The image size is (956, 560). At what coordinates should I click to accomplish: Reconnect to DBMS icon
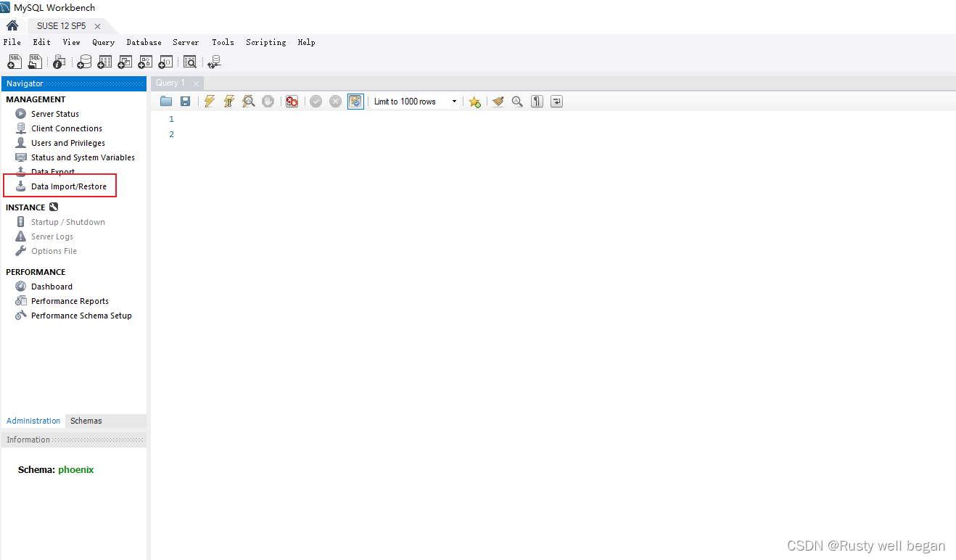pyautogui.click(x=214, y=62)
